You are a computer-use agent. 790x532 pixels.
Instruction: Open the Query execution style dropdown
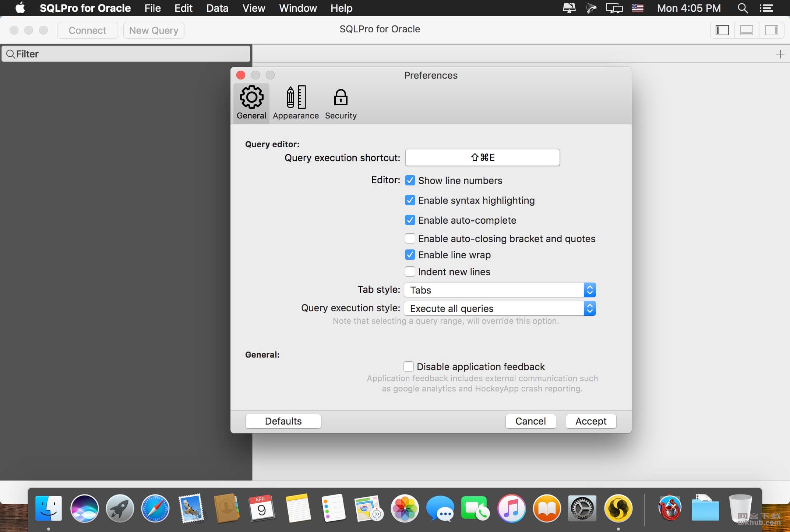(500, 308)
